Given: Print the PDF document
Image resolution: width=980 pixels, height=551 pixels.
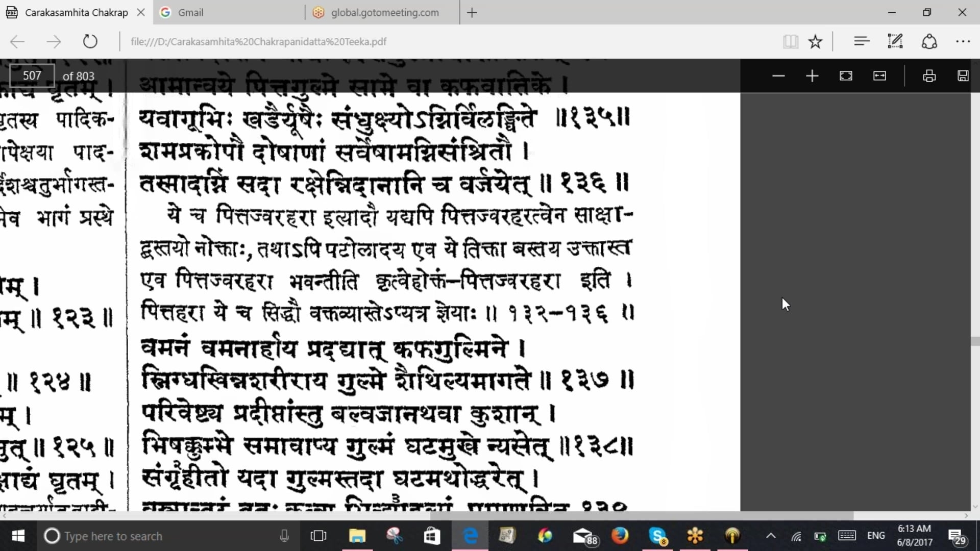Looking at the screenshot, I should [929, 76].
